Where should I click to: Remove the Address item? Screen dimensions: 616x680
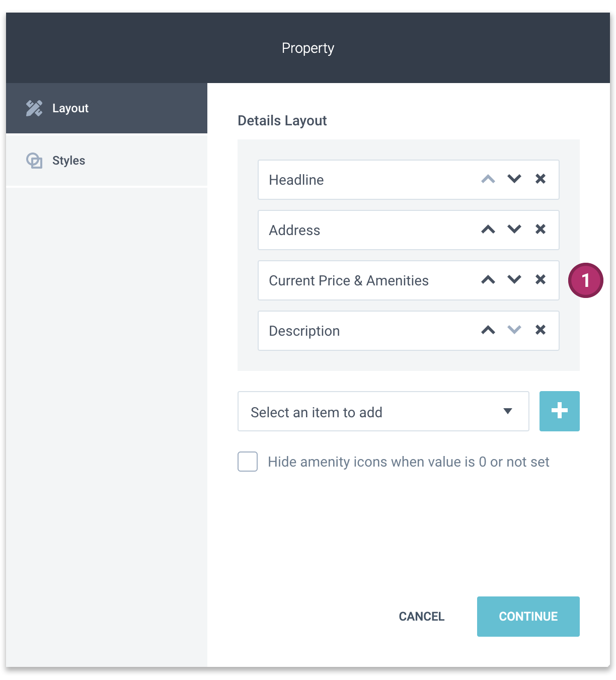pos(541,229)
